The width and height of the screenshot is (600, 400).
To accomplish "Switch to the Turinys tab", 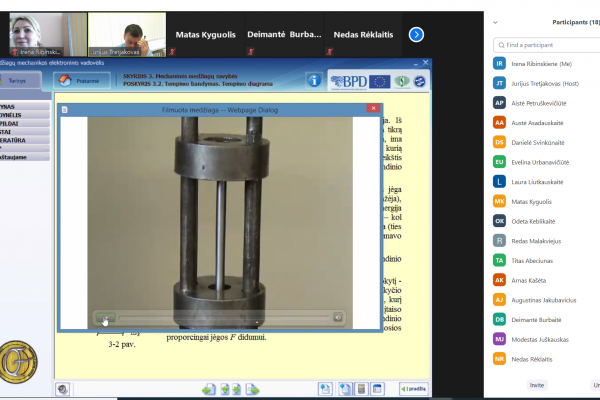I will [18, 81].
